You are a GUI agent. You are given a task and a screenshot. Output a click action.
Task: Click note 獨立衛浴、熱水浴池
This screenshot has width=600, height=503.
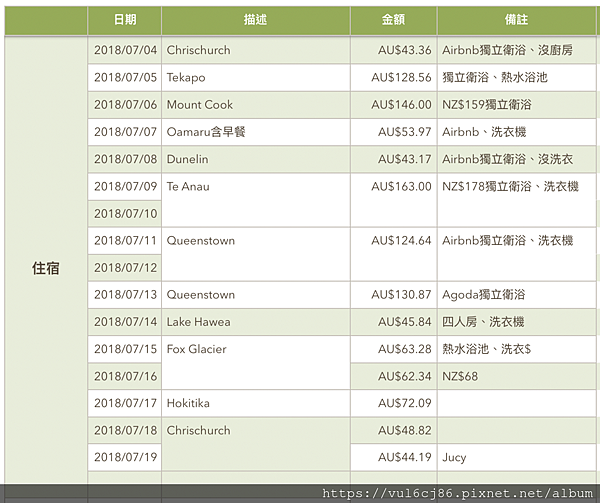click(517, 78)
